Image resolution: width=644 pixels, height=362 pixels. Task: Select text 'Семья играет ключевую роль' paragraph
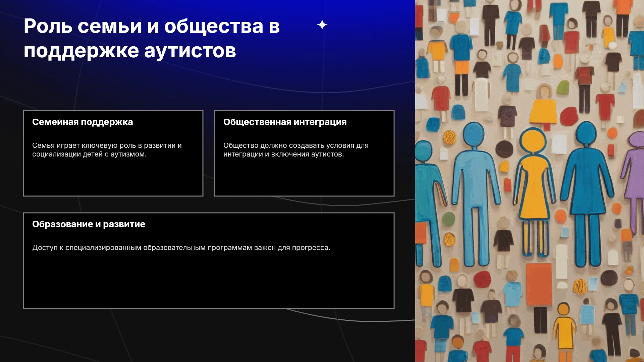click(107, 150)
